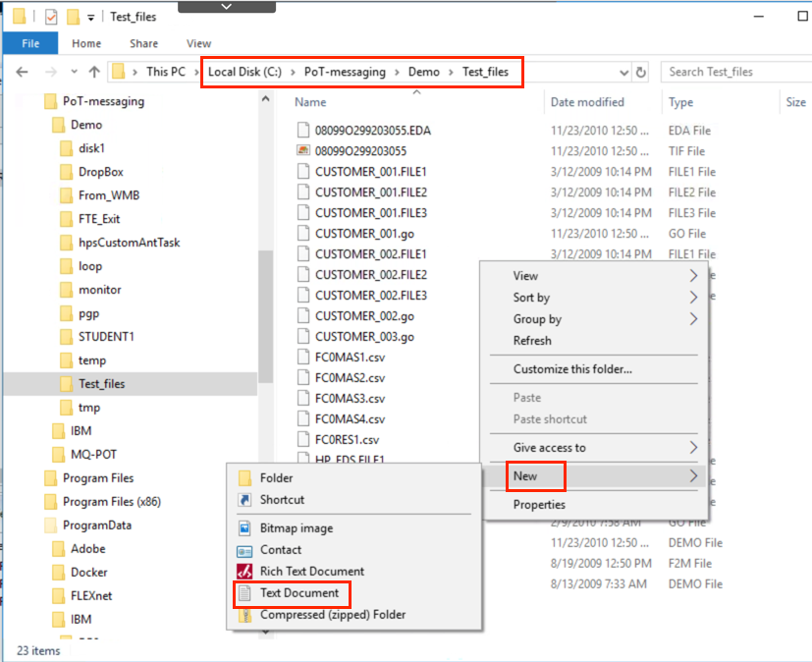Select This PC in the breadcrumb
The height and width of the screenshot is (662, 812).
click(x=166, y=72)
